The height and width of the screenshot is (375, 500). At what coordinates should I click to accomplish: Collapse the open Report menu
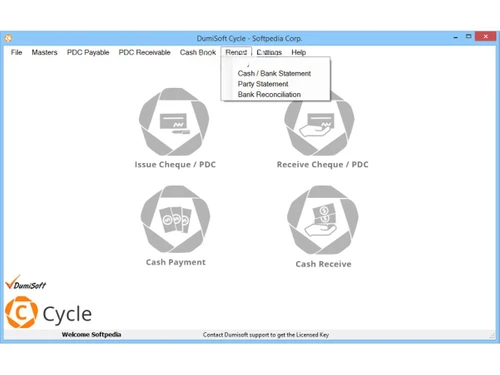tap(236, 52)
